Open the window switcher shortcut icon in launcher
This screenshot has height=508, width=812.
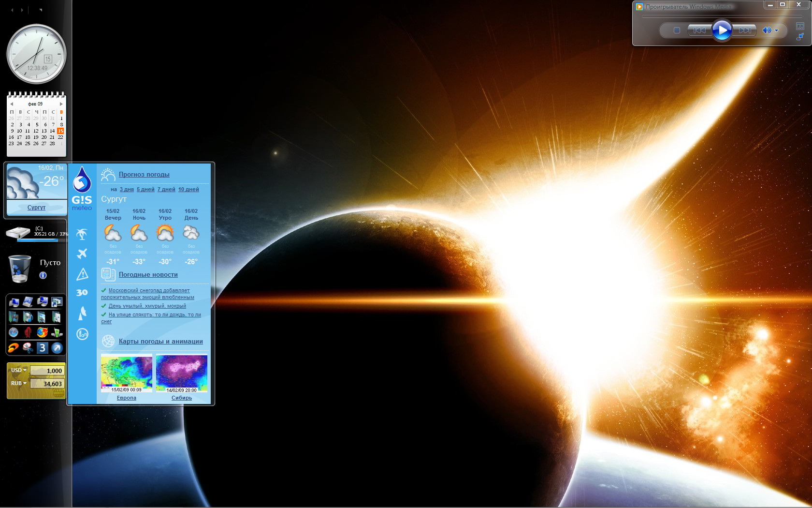pos(57,302)
